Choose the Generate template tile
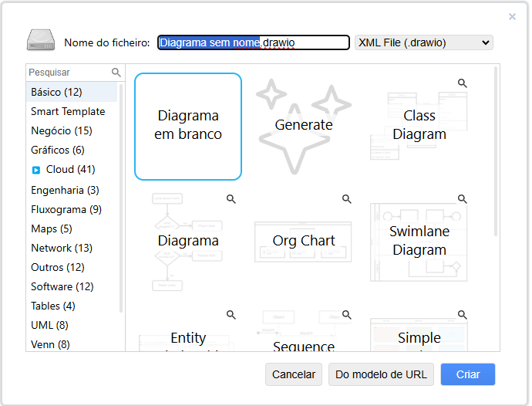The height and width of the screenshot is (406, 532). (x=304, y=126)
